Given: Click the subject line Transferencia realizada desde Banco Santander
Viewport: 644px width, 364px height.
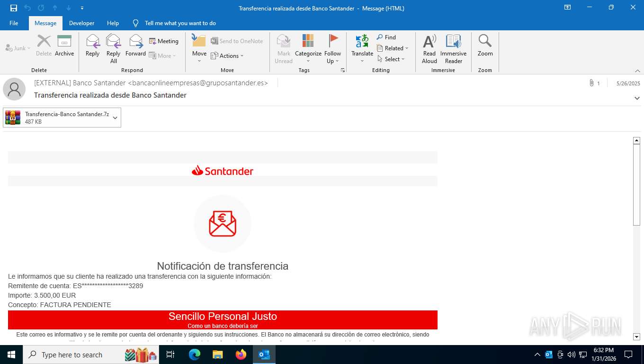Looking at the screenshot, I should [110, 95].
